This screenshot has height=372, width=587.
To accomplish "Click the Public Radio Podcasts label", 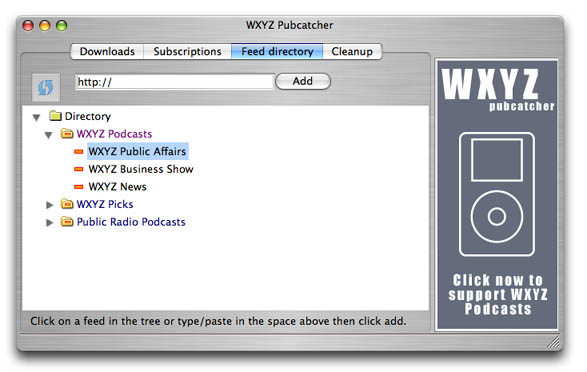I will pos(131,222).
